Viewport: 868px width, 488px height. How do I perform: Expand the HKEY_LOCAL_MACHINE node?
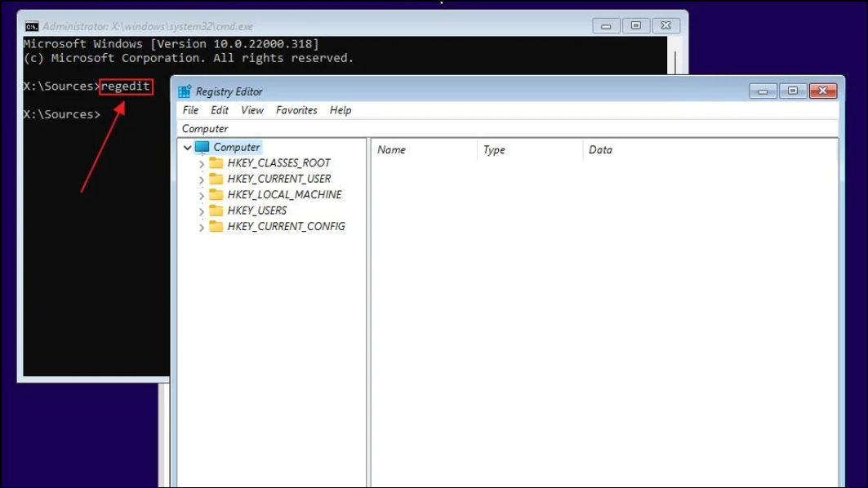coord(202,194)
